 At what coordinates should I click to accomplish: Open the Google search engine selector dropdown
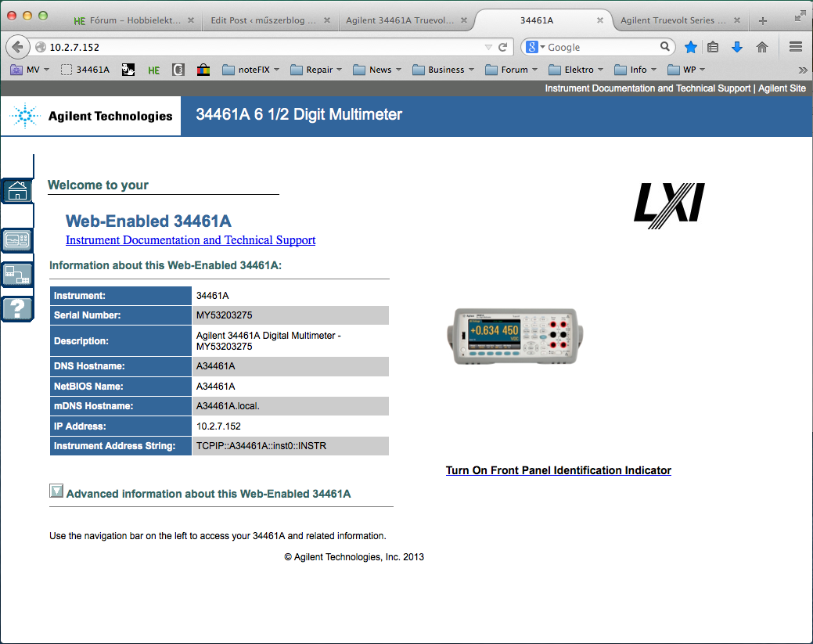tap(535, 47)
